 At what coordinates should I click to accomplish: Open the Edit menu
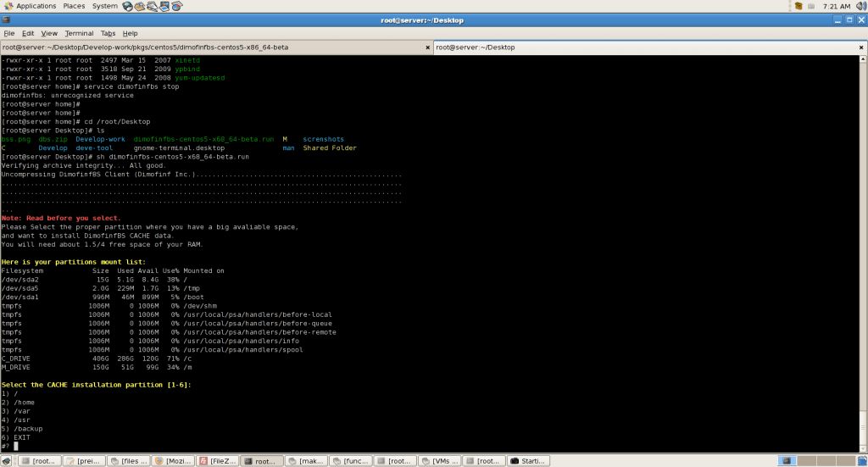coord(28,33)
